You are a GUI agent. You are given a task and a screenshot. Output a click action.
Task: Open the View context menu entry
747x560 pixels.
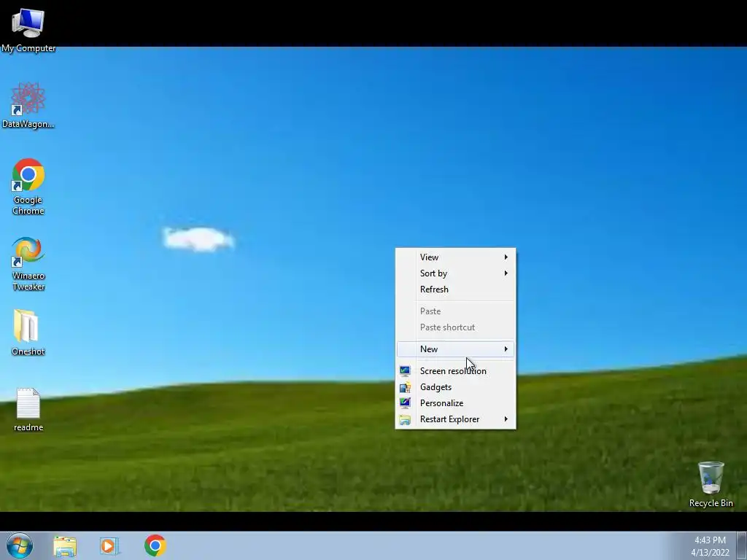[455, 257]
